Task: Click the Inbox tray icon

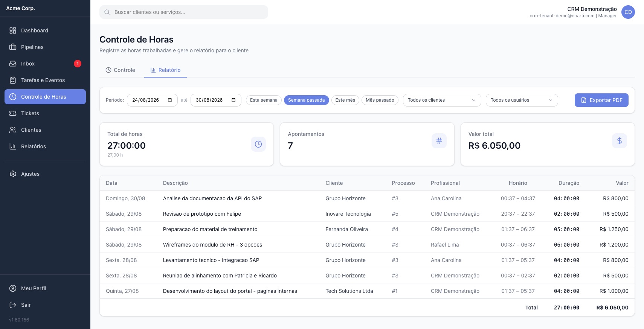Action: [x=13, y=64]
